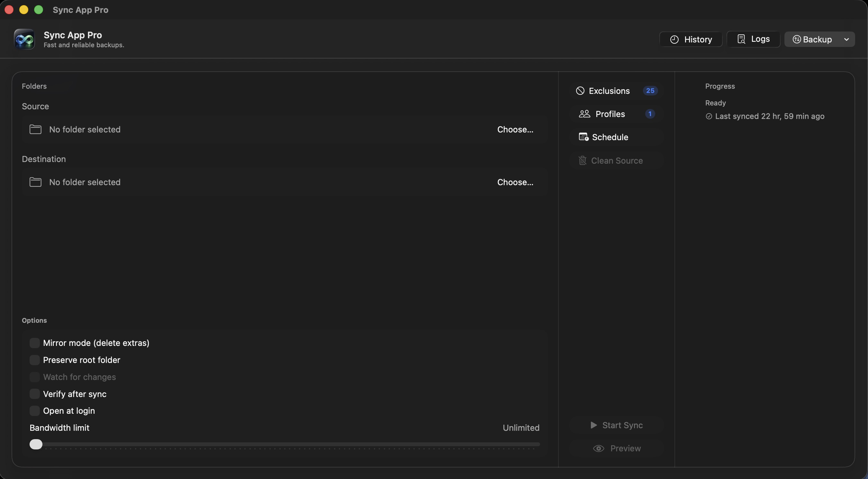Toggle Preserve root folder checkbox

tap(34, 360)
